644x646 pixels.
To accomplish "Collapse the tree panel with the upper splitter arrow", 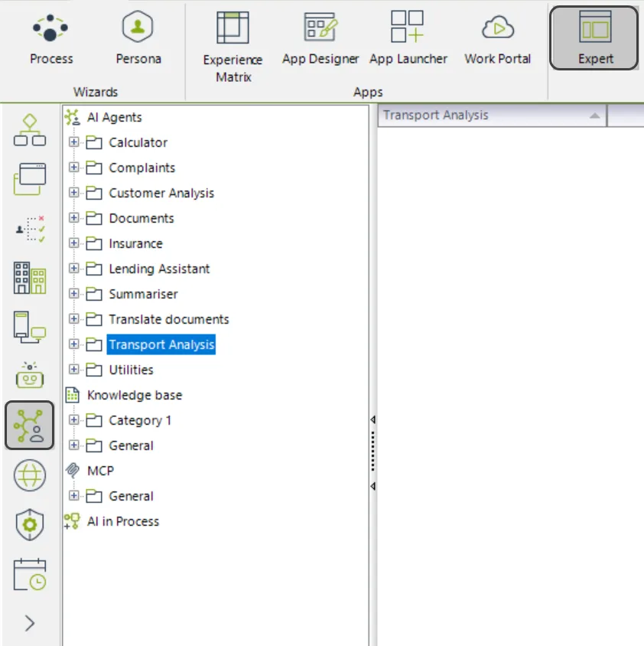I will [372, 419].
